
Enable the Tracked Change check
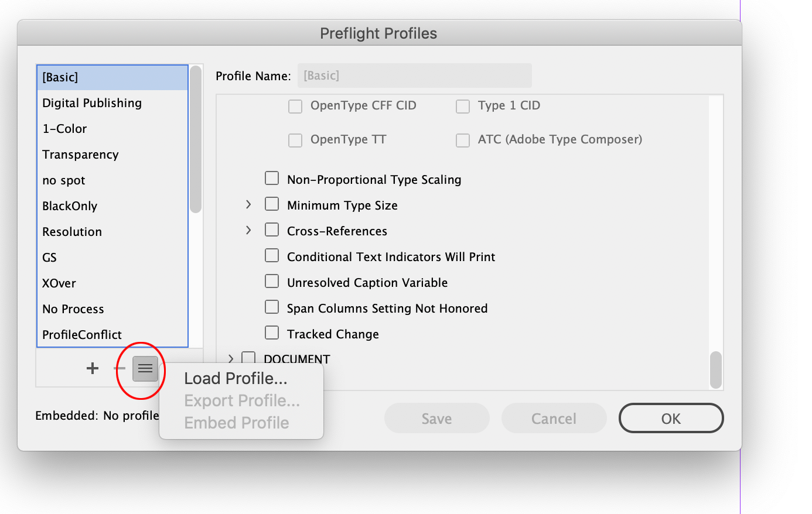272,333
